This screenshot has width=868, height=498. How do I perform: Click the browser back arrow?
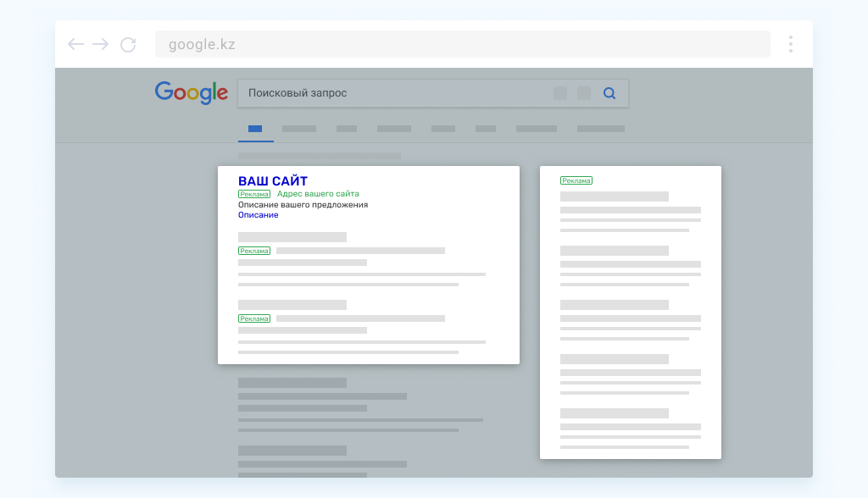pyautogui.click(x=75, y=45)
